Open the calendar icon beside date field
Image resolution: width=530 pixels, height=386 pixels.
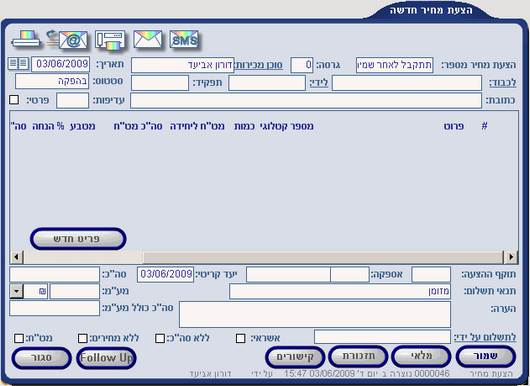click(x=18, y=64)
